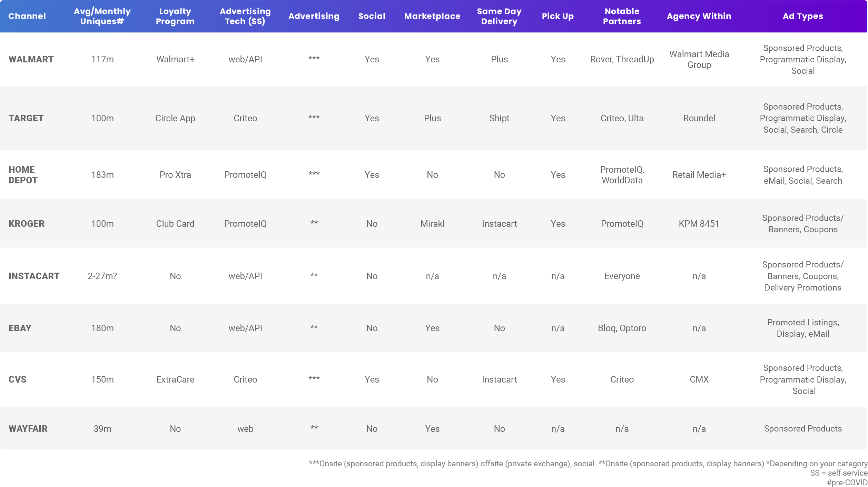Click the Circle App loyalty cell

175,118
